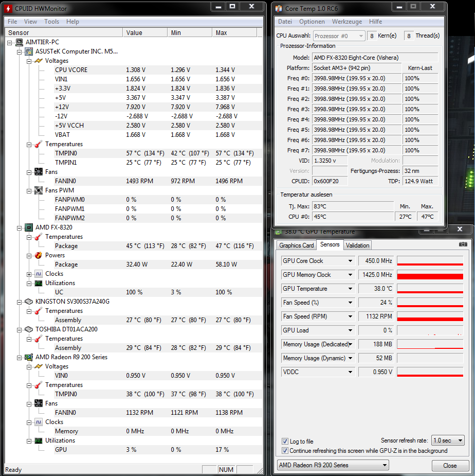Viewport: 475px width, 476px height.
Task: Click the AMD FX-8320 chip icon
Action: [x=29, y=227]
